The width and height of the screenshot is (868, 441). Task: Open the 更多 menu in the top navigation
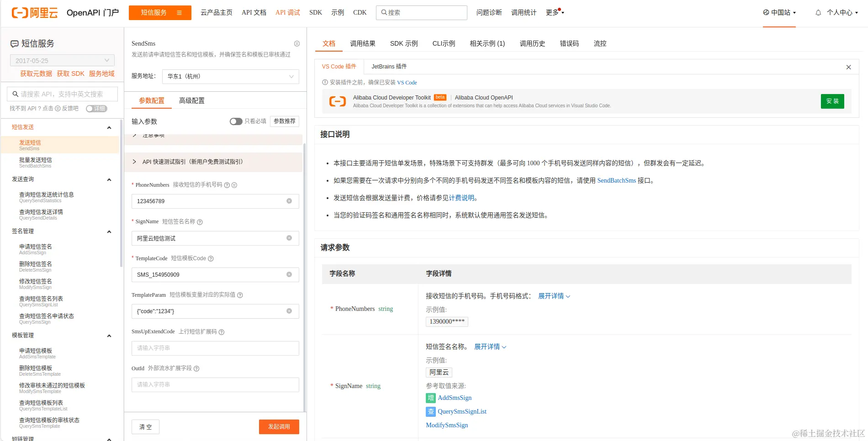tap(555, 13)
